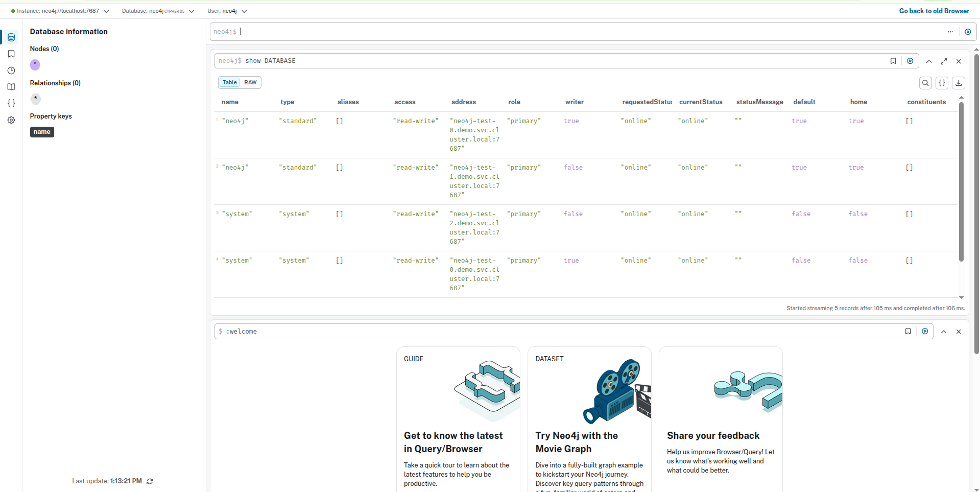Image resolution: width=980 pixels, height=492 pixels.
Task: Select the Table result view
Action: [230, 82]
